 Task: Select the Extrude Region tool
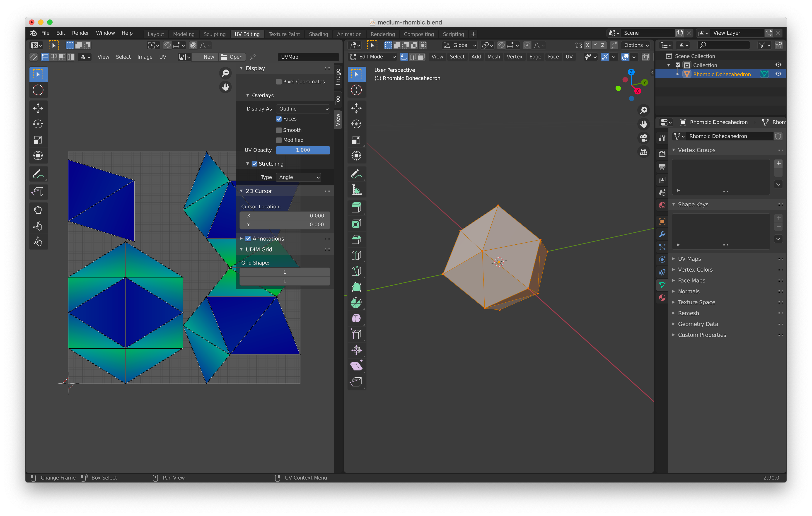pos(356,208)
